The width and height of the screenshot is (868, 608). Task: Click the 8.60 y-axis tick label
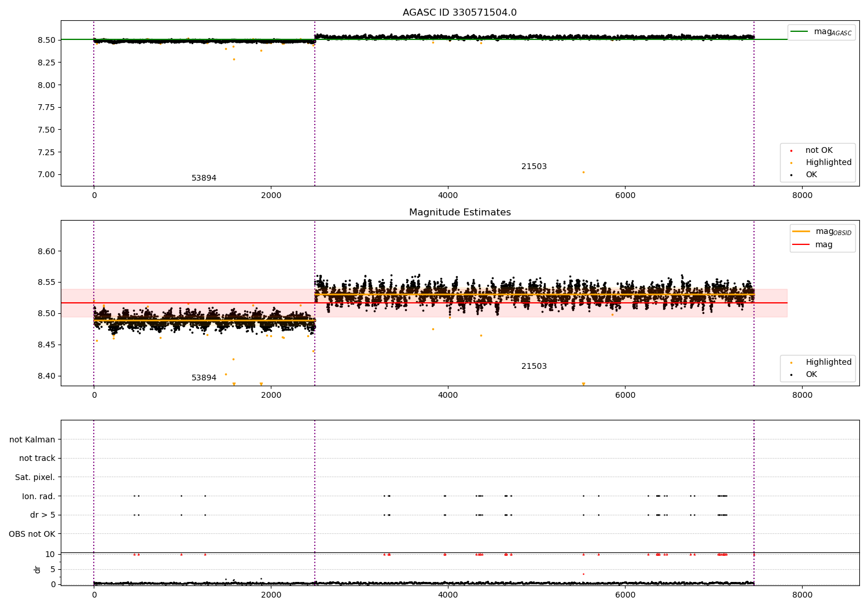coord(45,252)
